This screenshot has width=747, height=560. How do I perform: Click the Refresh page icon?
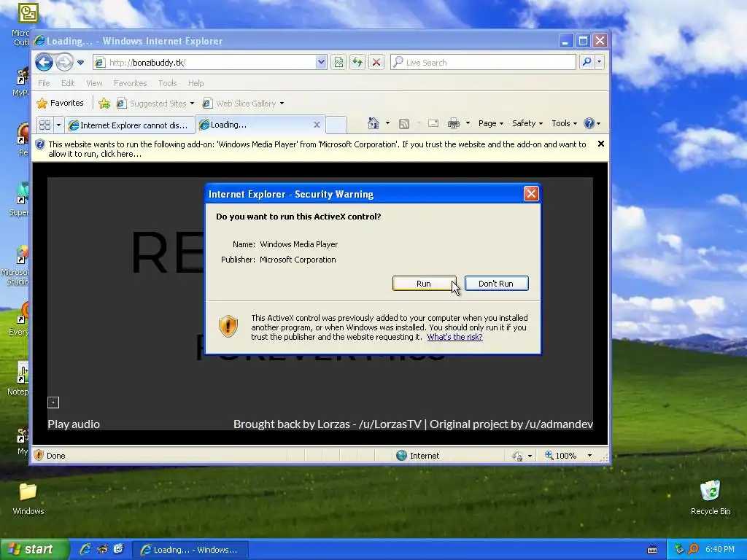pyautogui.click(x=357, y=63)
